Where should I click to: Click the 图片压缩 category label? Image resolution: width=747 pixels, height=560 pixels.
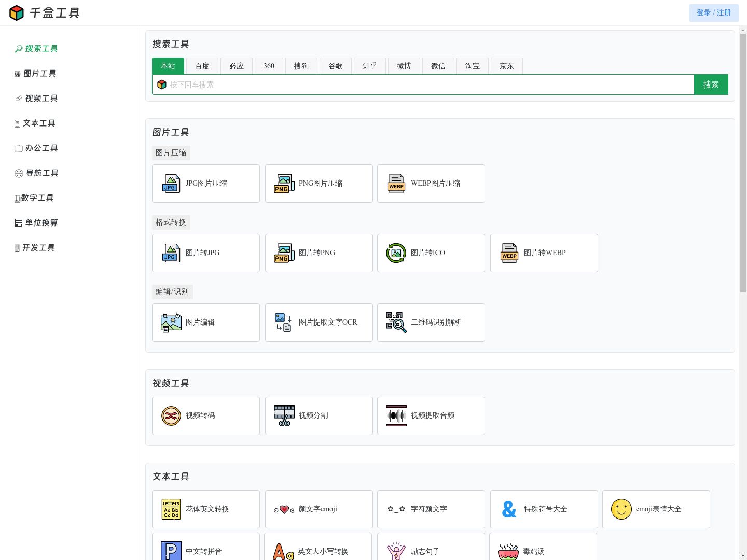tap(171, 153)
